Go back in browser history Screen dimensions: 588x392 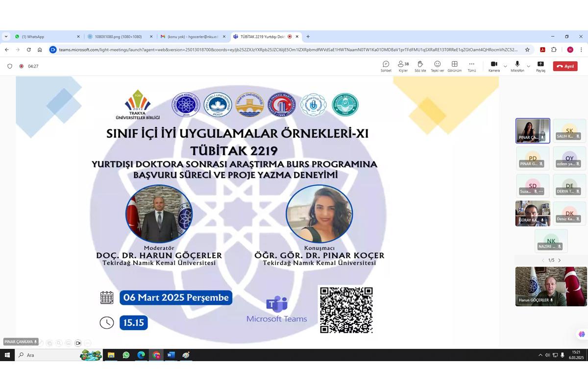[x=7, y=49]
